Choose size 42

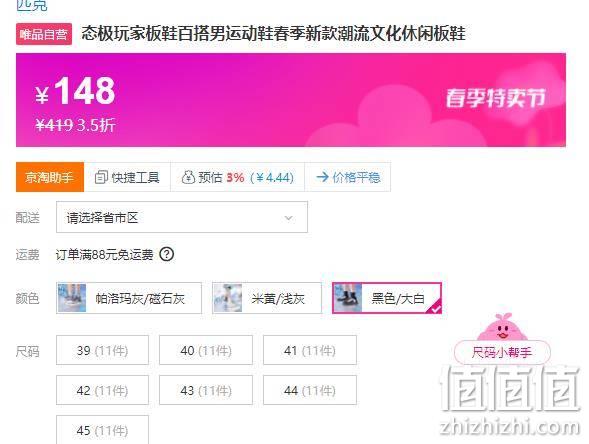coord(103,390)
